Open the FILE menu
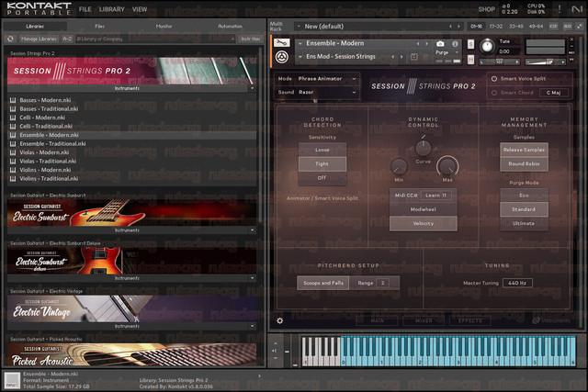 [x=85, y=9]
